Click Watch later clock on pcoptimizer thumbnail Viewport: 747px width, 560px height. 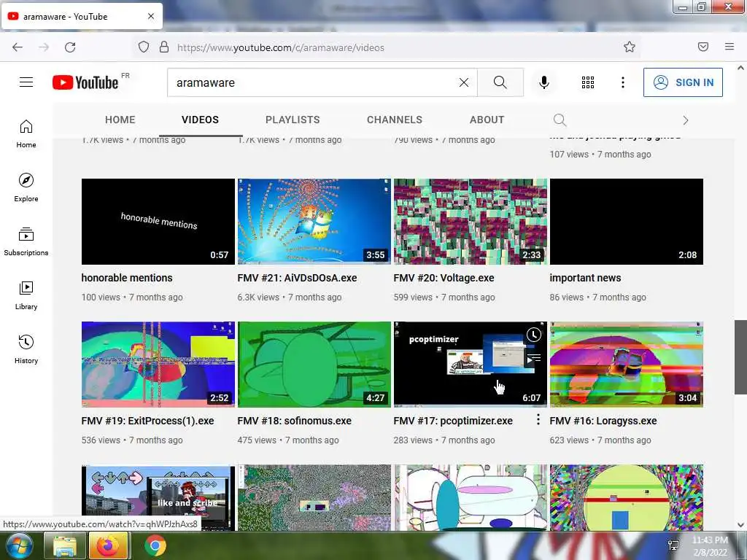click(533, 335)
